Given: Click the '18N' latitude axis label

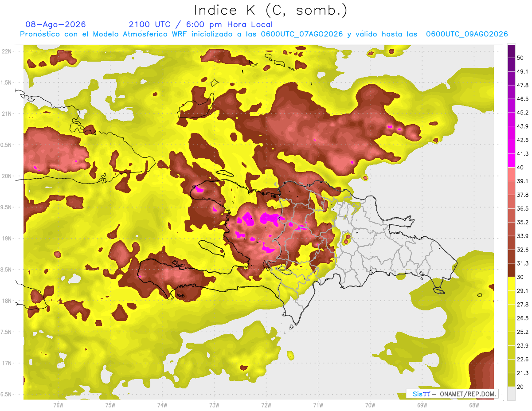Looking at the screenshot, I should [x=7, y=301].
